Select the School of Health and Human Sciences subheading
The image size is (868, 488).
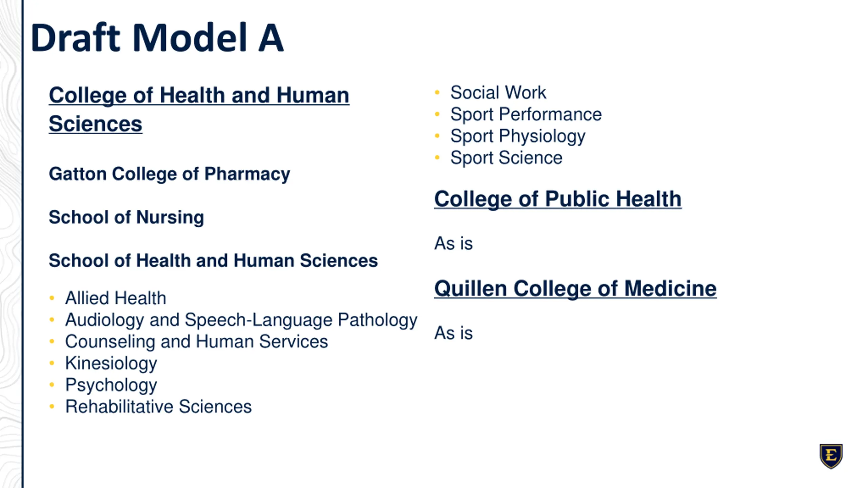coord(213,261)
